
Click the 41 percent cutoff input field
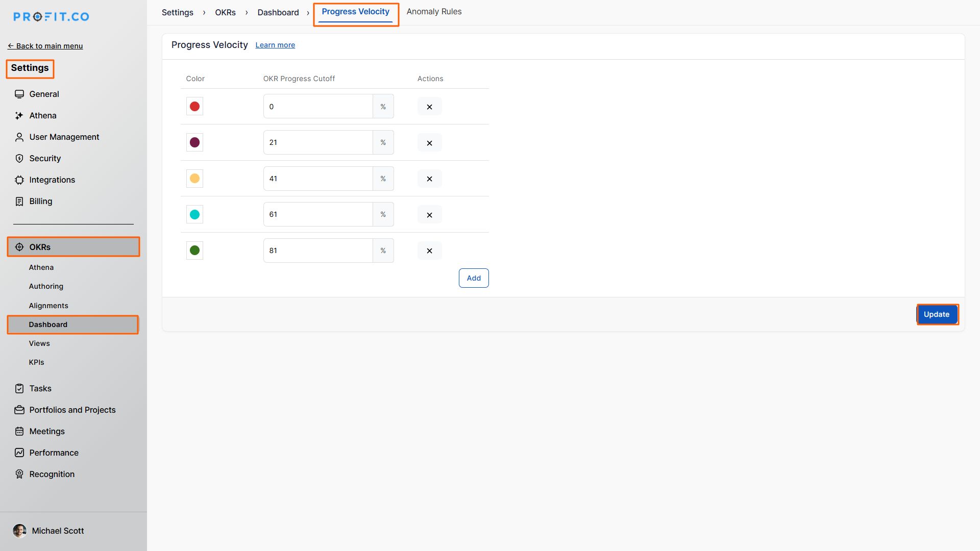tap(317, 179)
